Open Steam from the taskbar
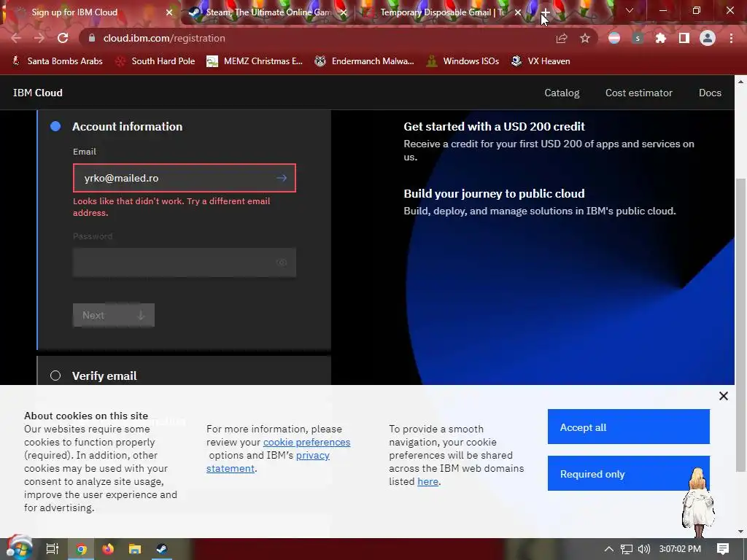 [161, 549]
